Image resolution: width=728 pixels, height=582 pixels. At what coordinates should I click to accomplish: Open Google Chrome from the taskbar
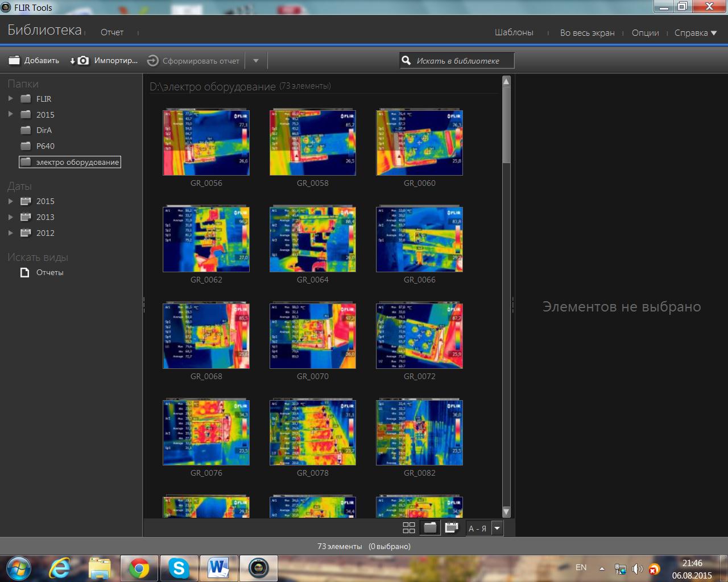click(x=139, y=568)
